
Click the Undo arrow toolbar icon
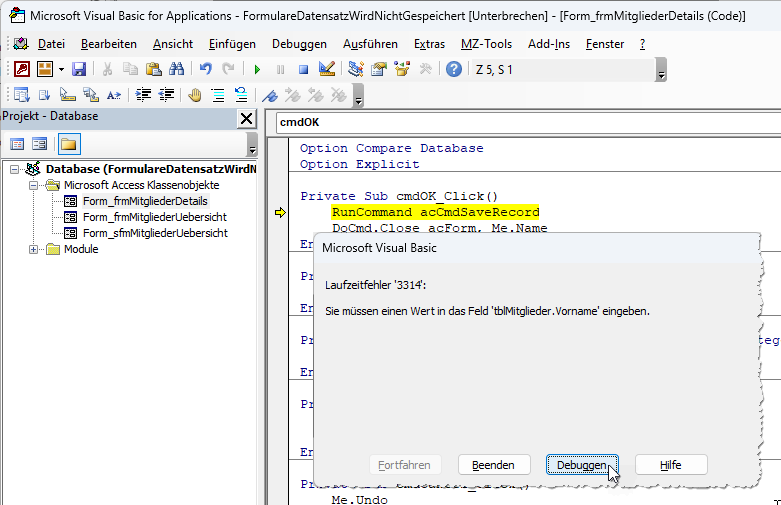[205, 69]
